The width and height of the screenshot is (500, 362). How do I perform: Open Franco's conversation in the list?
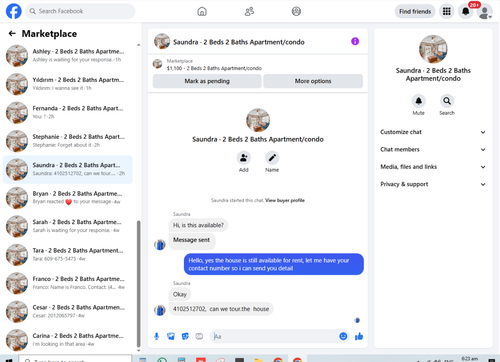(x=68, y=283)
